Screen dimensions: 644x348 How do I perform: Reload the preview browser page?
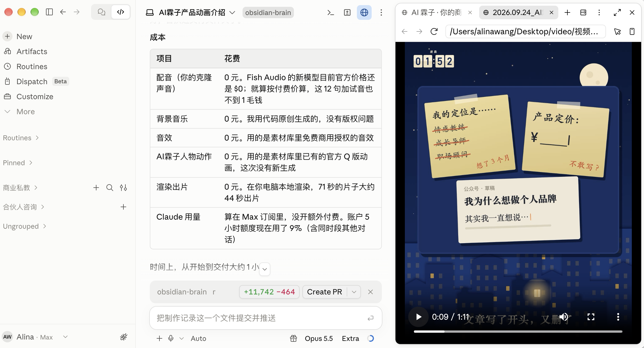[x=434, y=31]
